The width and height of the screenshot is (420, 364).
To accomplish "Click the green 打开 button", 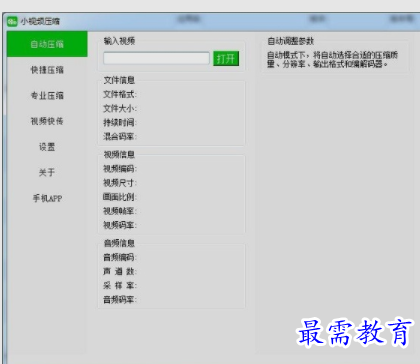I will click(226, 59).
